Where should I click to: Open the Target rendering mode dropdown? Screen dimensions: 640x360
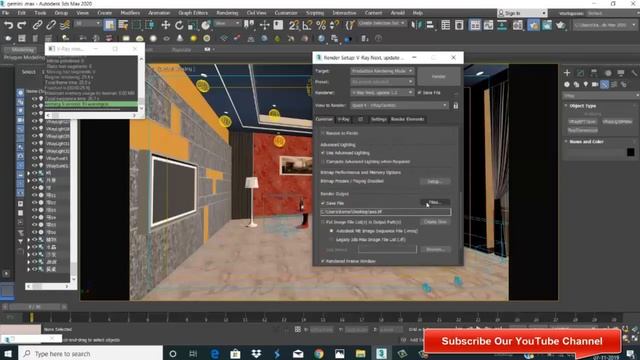point(382,71)
